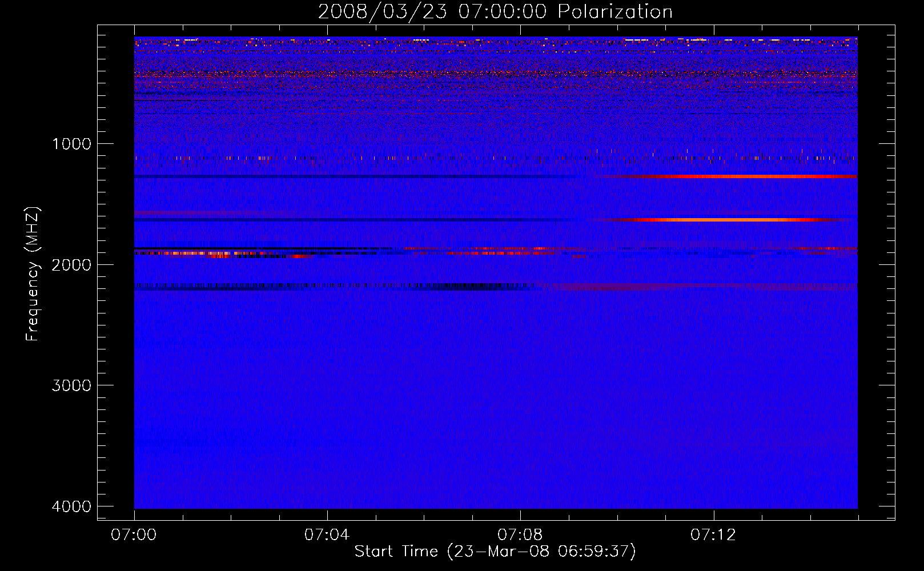Click the 2000 frequency tick label
Image resolution: width=924 pixels, height=571 pixels.
(x=72, y=265)
